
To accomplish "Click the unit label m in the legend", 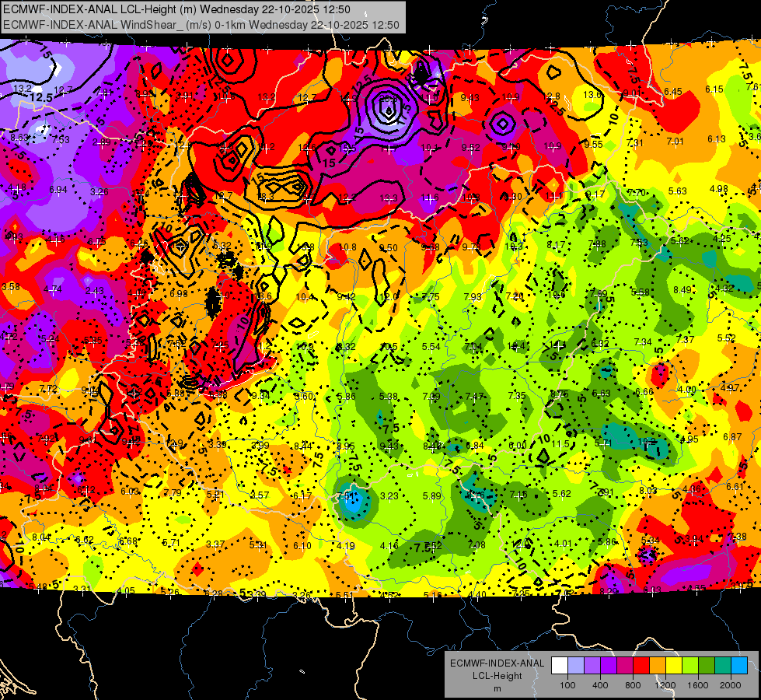I will (497, 689).
